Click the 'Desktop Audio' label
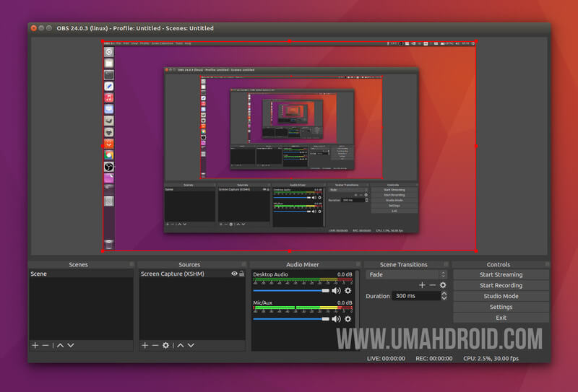 [270, 274]
